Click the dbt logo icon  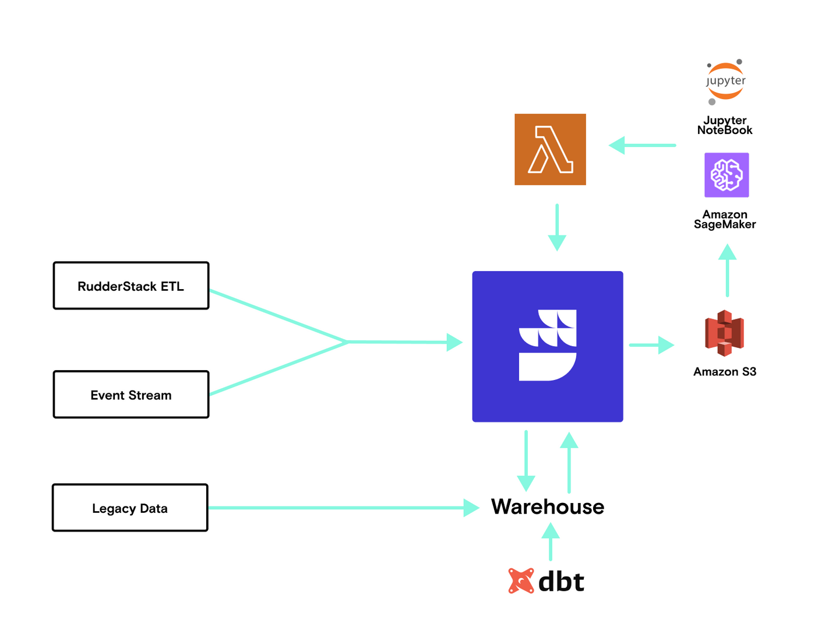click(522, 580)
